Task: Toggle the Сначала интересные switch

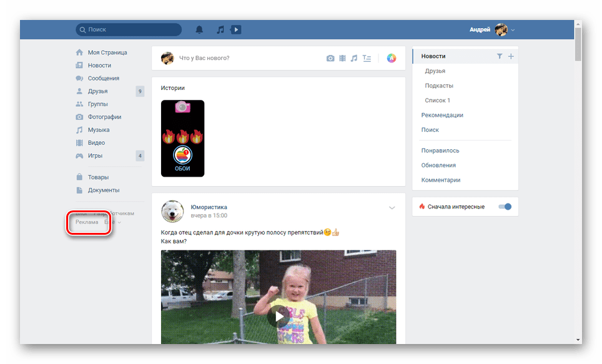Action: [x=505, y=207]
